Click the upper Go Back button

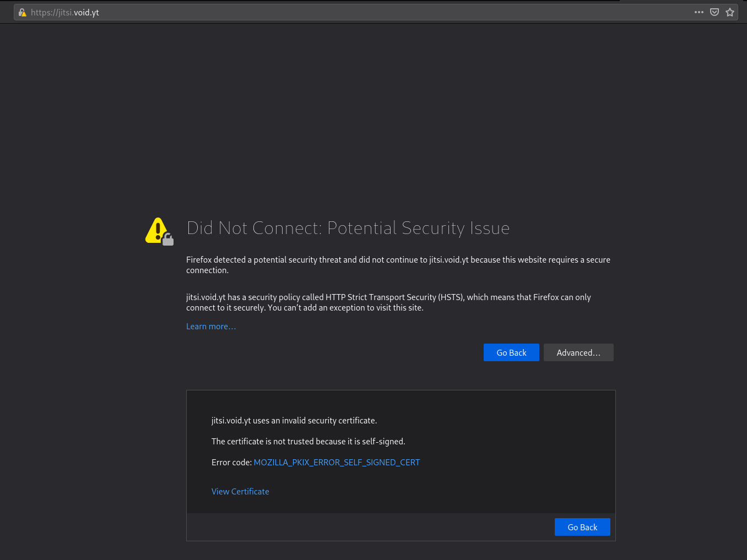click(x=511, y=352)
